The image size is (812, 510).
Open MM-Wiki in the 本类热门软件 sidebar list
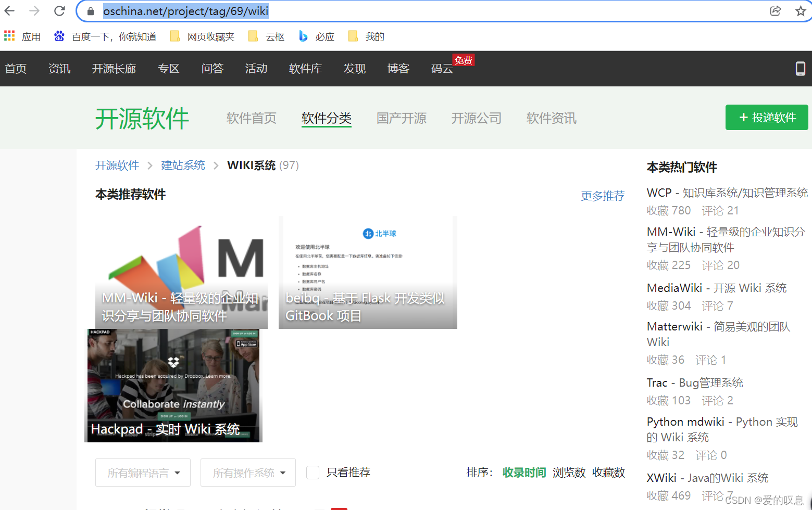pos(726,239)
